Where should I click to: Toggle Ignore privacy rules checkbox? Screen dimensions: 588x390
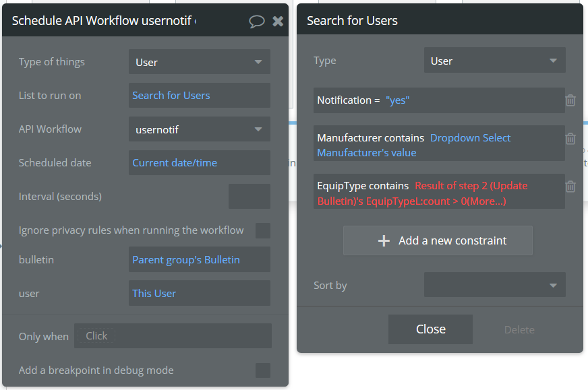tap(263, 230)
